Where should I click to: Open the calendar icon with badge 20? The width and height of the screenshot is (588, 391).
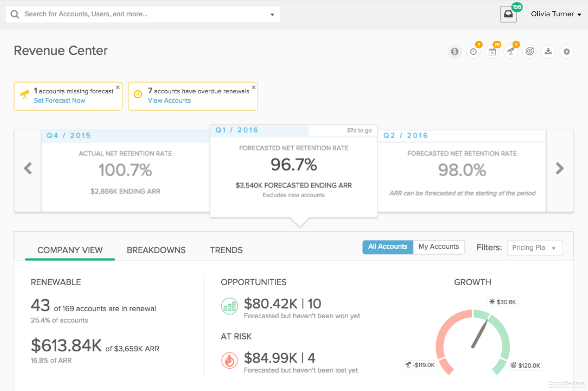[492, 52]
